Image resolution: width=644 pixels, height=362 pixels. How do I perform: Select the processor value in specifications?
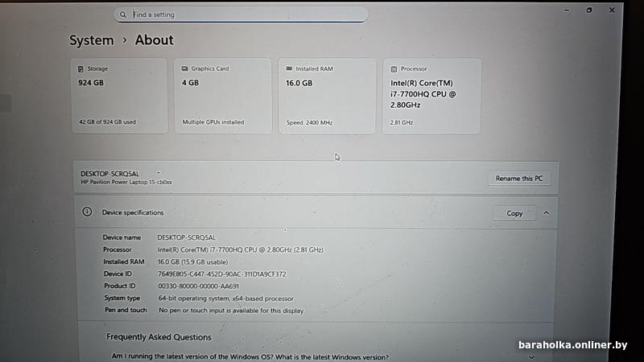[x=240, y=249]
